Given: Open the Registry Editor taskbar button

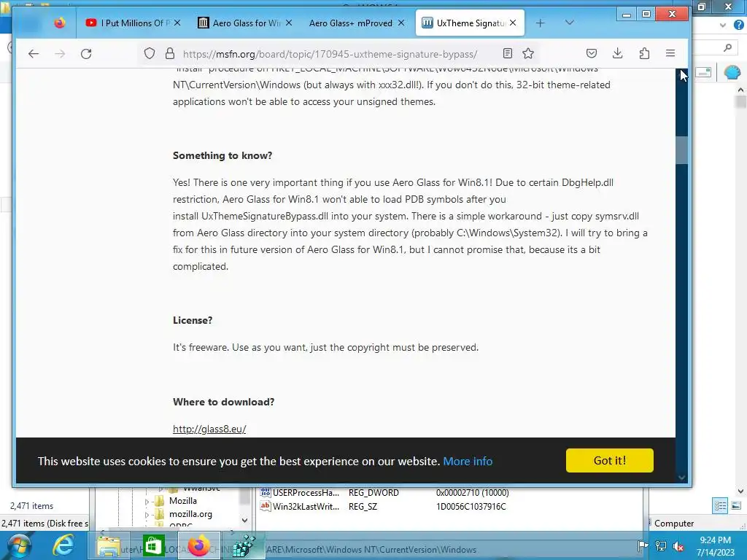Looking at the screenshot, I should (244, 545).
